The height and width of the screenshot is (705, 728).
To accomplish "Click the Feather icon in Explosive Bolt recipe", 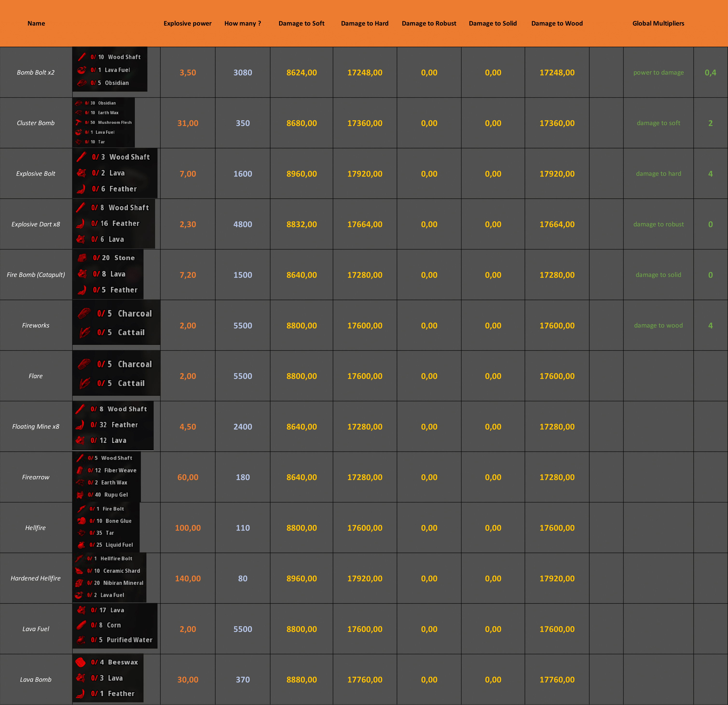I will pyautogui.click(x=81, y=189).
